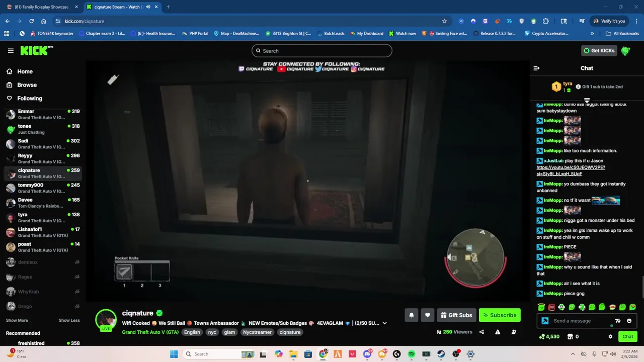This screenshot has width=644, height=362.
Task: Open Steam from the taskbar
Action: click(x=441, y=354)
